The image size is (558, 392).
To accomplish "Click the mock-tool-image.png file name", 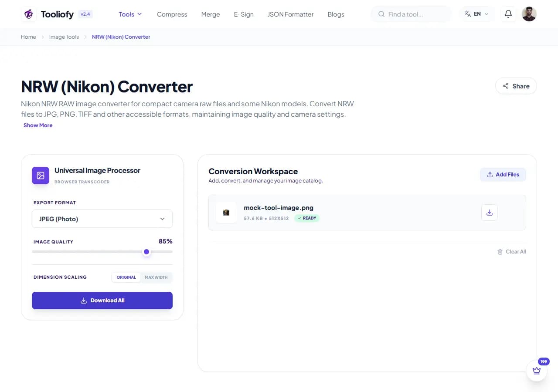I will [279, 207].
